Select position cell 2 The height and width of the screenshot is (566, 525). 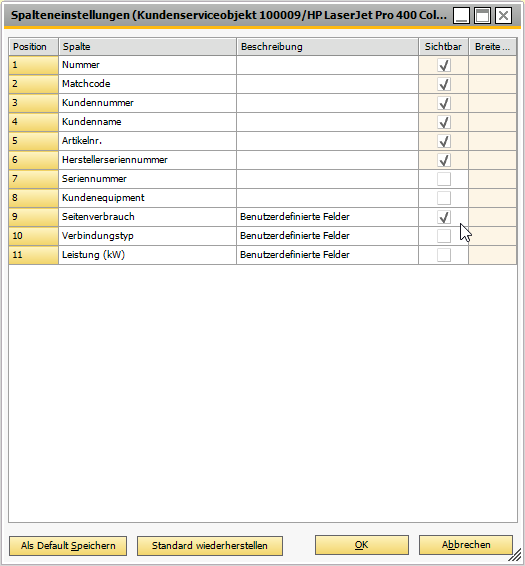(34, 84)
